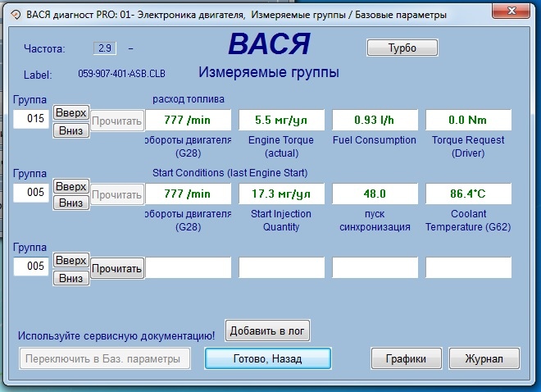Click the расход топлива group title
This screenshot has height=392, width=541.
189,99
